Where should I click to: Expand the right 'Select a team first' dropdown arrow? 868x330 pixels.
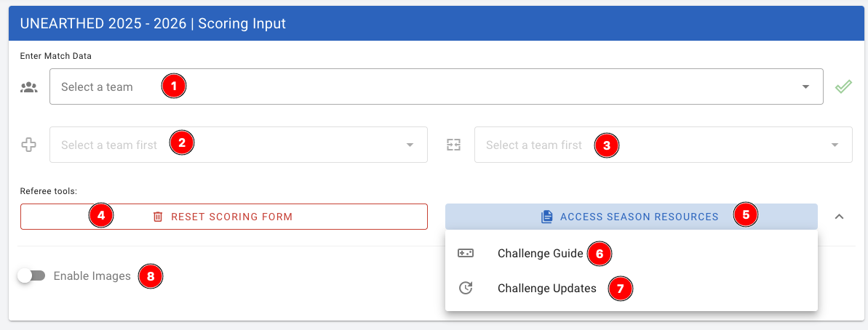coord(835,145)
